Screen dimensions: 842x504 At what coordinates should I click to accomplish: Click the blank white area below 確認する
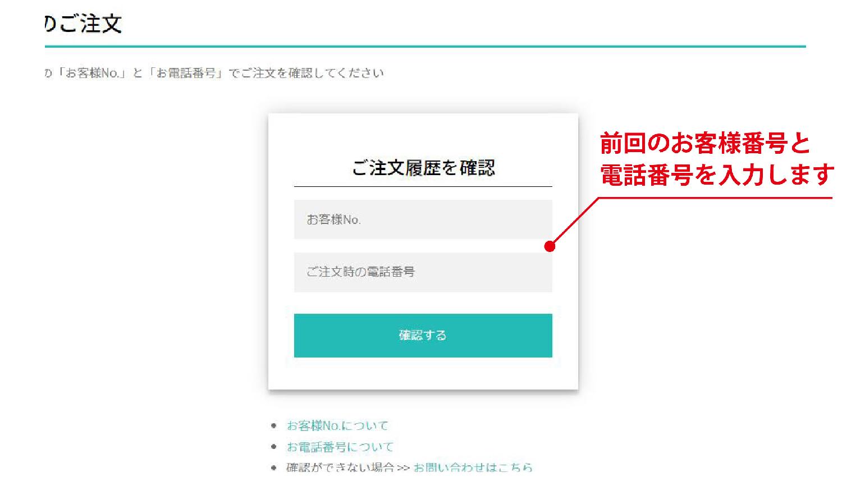[x=423, y=373]
